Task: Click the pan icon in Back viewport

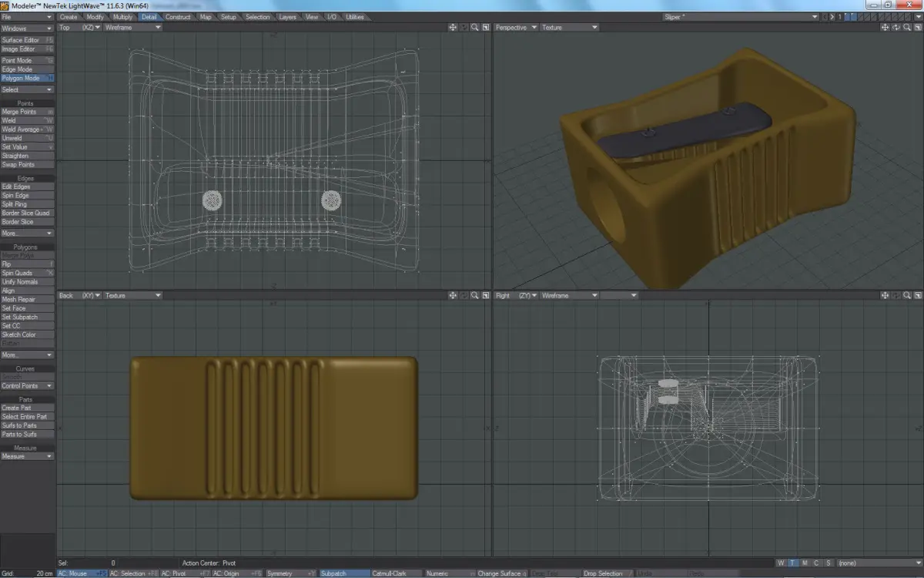Action: 453,296
